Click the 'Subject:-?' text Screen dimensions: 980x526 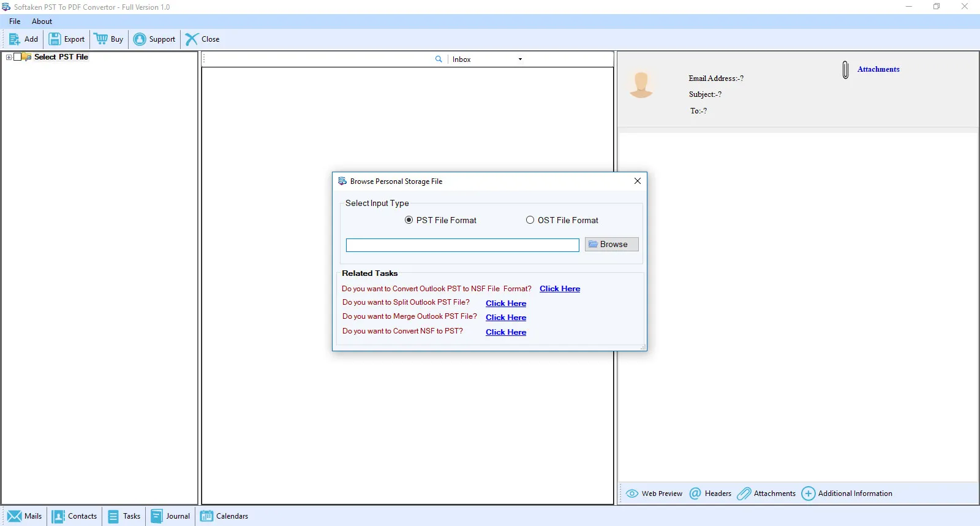(x=705, y=94)
